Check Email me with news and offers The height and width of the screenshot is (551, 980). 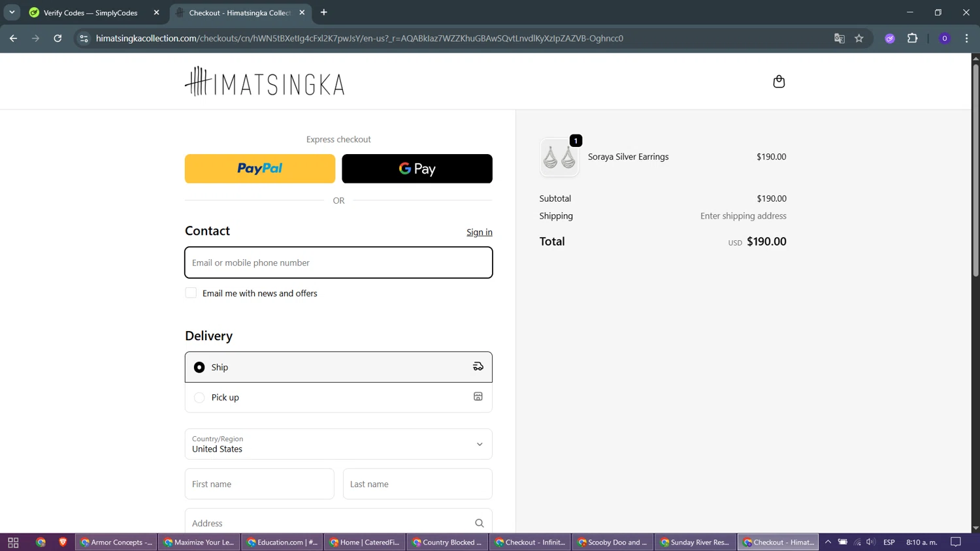tap(191, 293)
